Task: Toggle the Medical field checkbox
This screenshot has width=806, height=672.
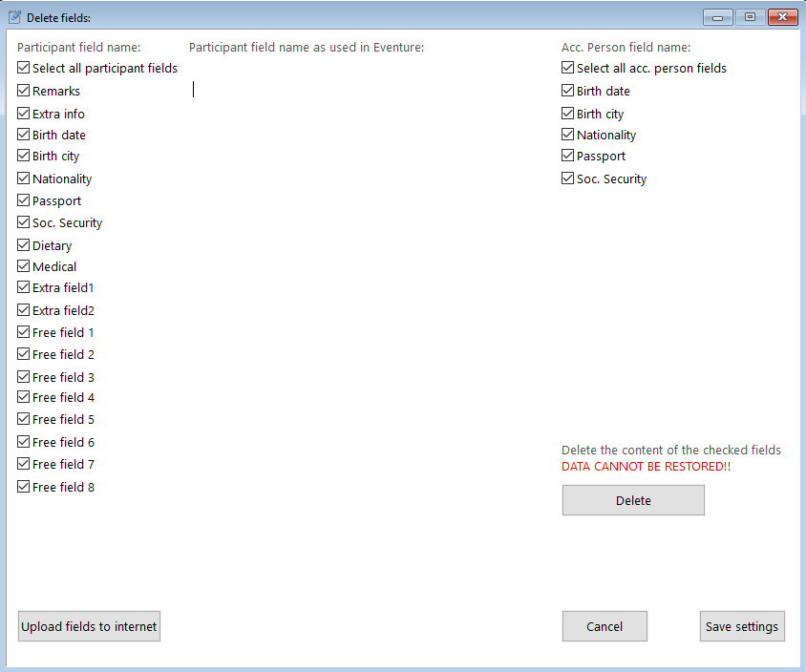Action: 24,266
